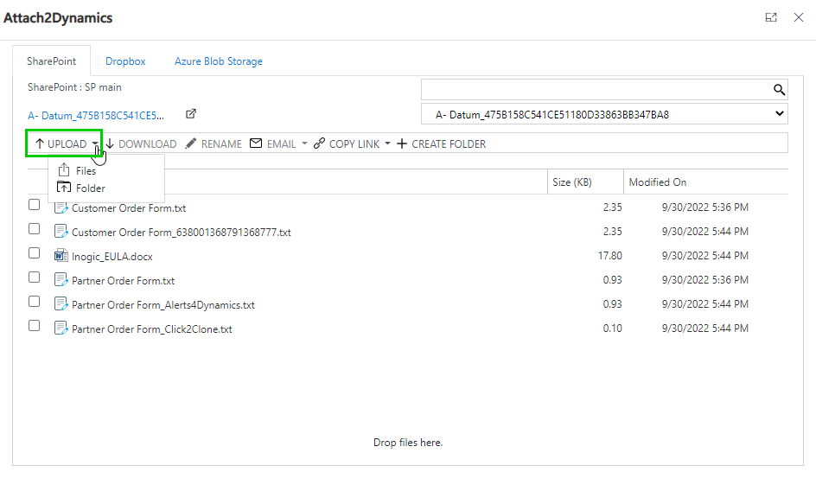The width and height of the screenshot is (816, 504).
Task: Click the Create Folder plus icon
Action: [x=402, y=144]
